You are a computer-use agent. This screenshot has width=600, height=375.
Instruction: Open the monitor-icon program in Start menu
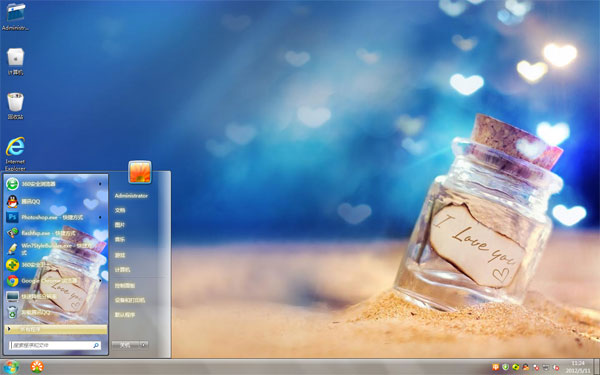(55, 297)
